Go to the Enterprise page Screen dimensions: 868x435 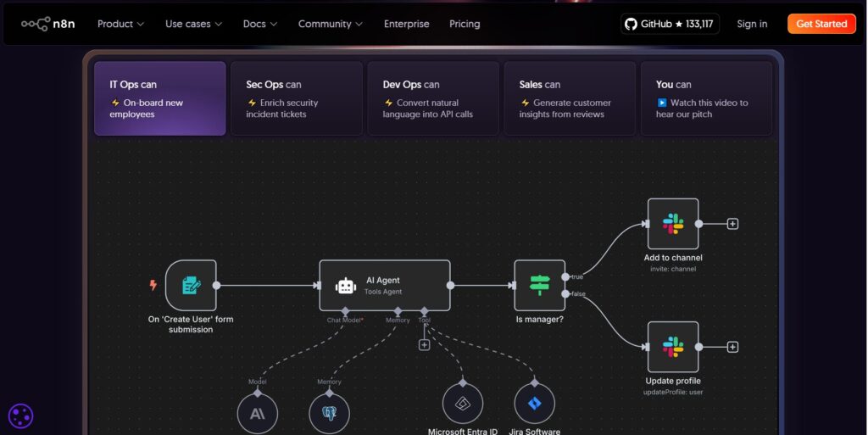point(406,24)
